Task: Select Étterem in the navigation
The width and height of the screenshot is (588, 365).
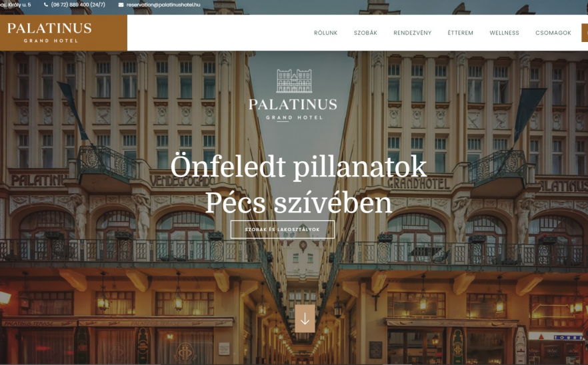Action: point(461,33)
